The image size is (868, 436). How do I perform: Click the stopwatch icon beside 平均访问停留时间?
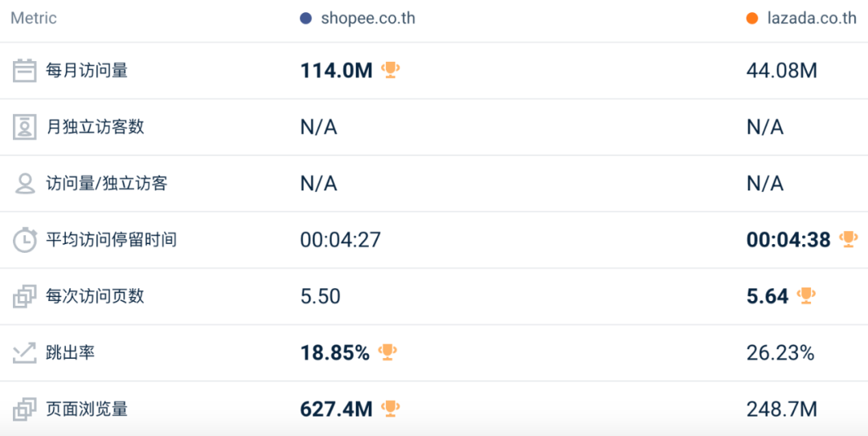pos(24,239)
